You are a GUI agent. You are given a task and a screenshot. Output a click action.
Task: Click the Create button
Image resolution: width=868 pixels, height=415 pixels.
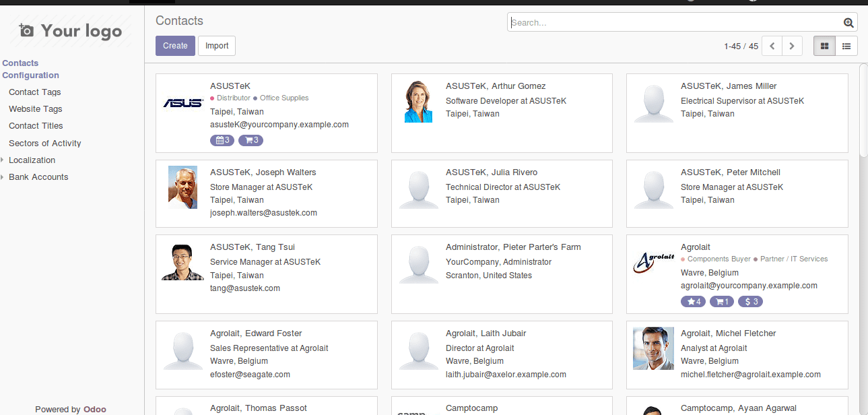(x=175, y=46)
